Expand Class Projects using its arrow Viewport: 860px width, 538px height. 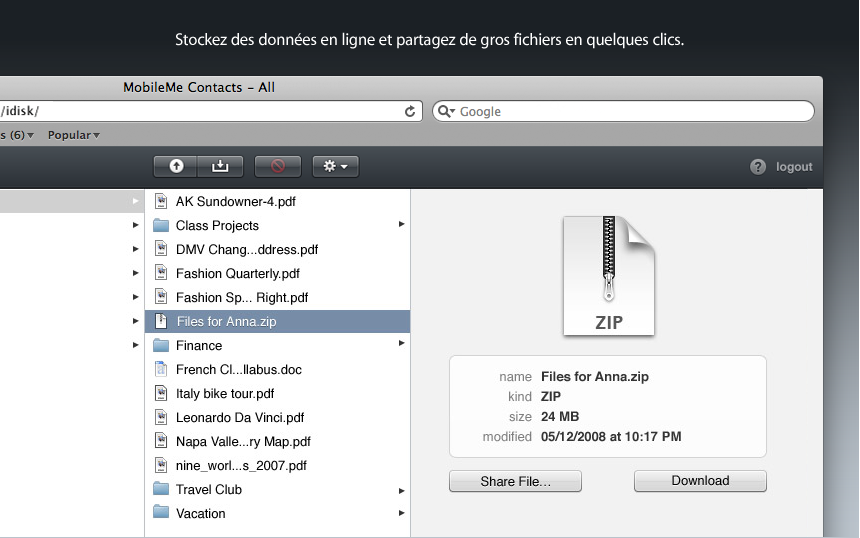click(401, 224)
